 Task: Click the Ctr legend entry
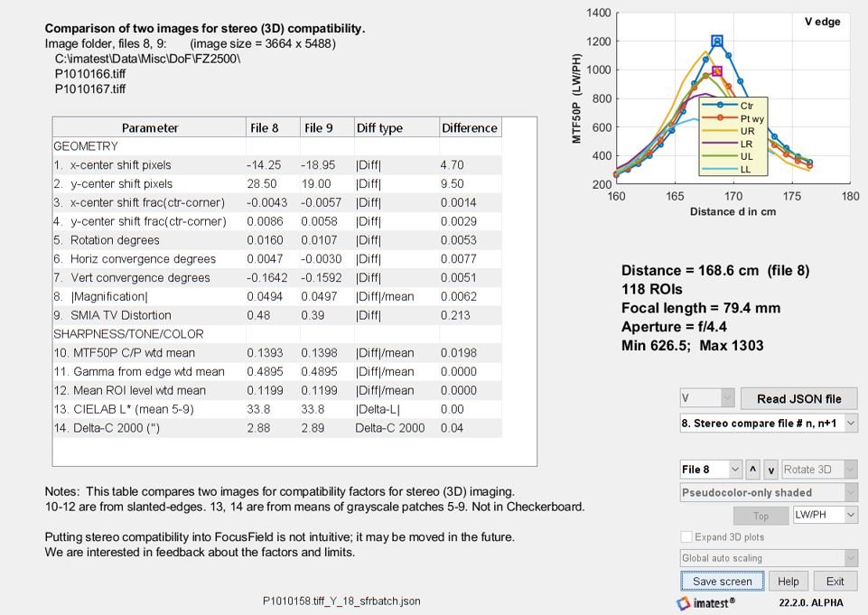pos(733,105)
